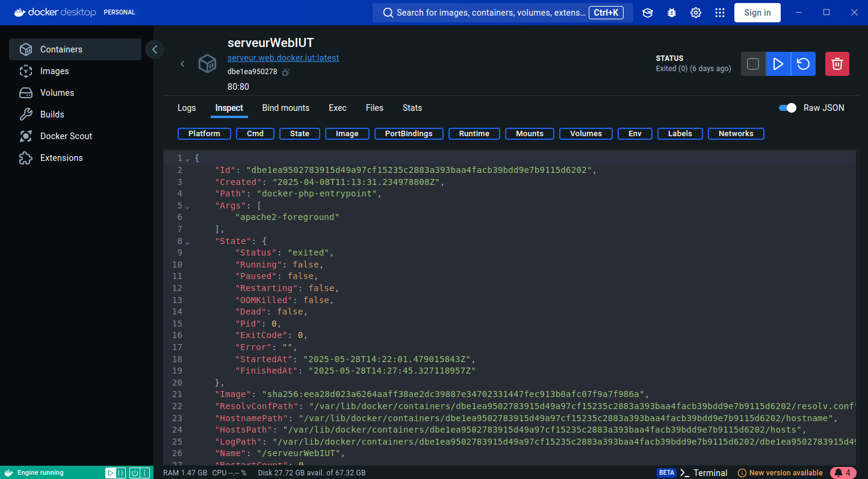
Task: Open the Bind mounts tab
Action: (286, 108)
